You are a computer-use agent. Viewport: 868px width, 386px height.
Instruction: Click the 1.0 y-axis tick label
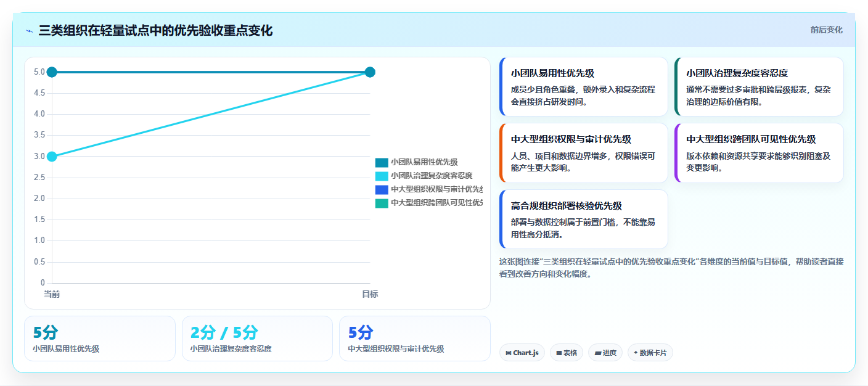point(39,240)
